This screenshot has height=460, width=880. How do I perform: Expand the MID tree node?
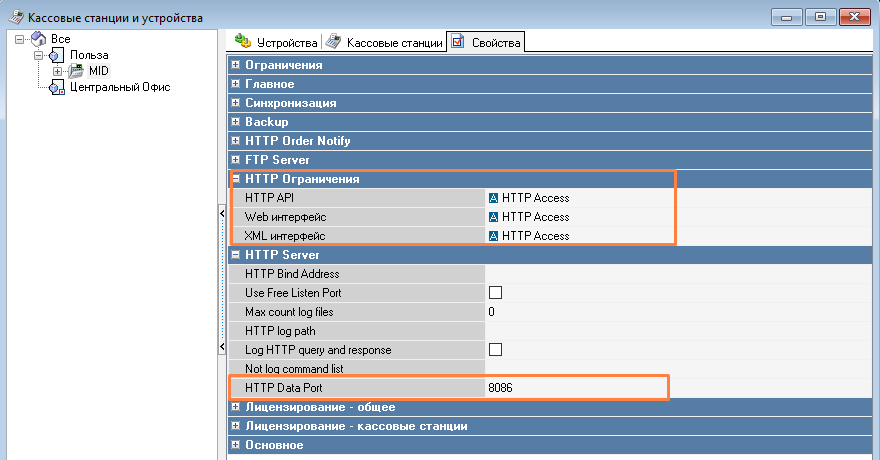click(x=58, y=71)
